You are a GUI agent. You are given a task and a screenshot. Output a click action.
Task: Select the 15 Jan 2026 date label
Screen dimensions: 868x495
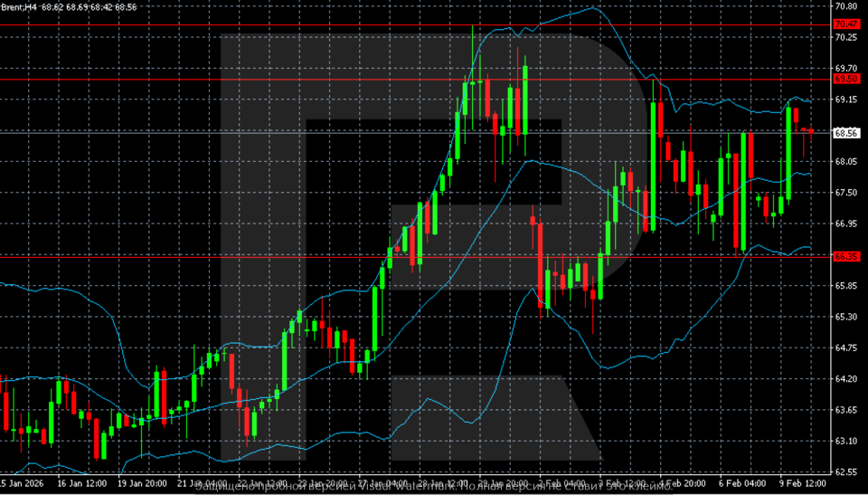22,484
